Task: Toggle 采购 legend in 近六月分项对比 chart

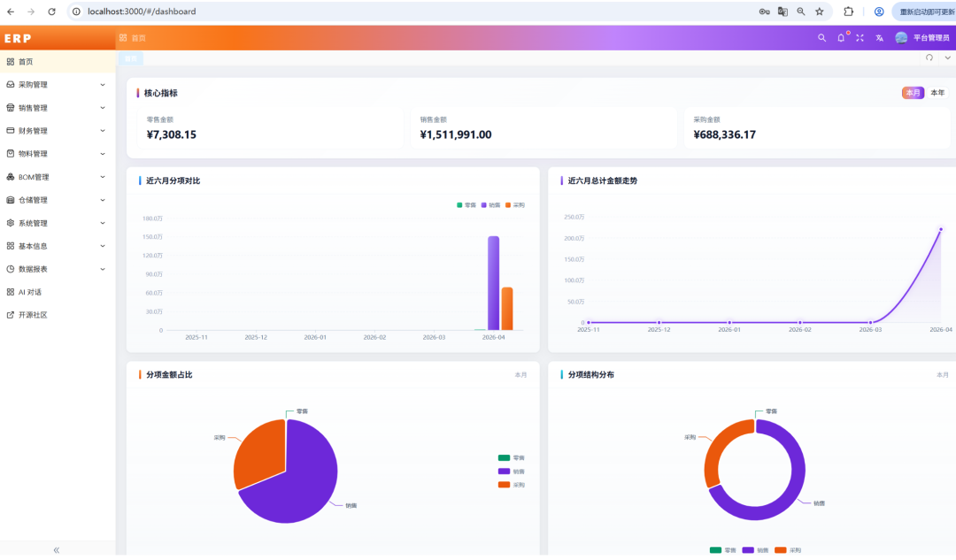Action: (515, 205)
